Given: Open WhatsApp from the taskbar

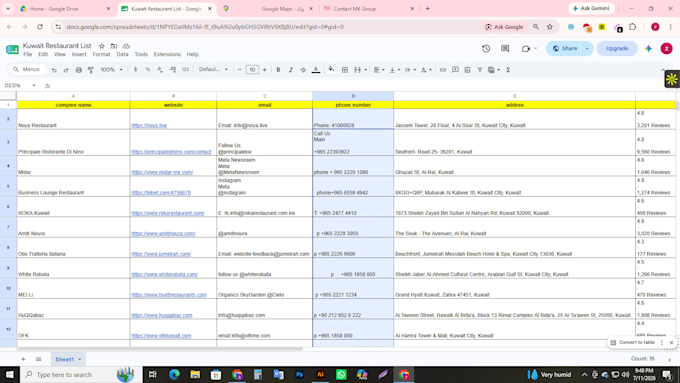Looking at the screenshot, I should (341, 374).
